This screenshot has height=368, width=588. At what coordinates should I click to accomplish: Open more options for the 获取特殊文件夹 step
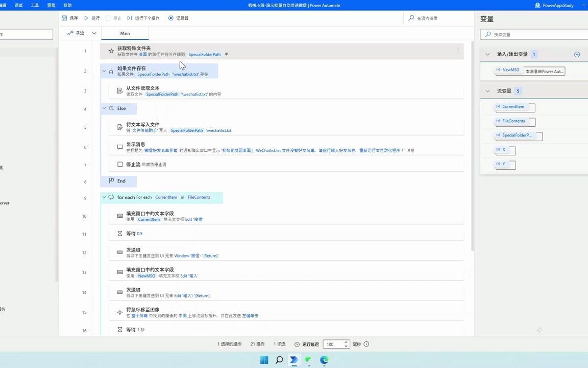click(x=457, y=51)
